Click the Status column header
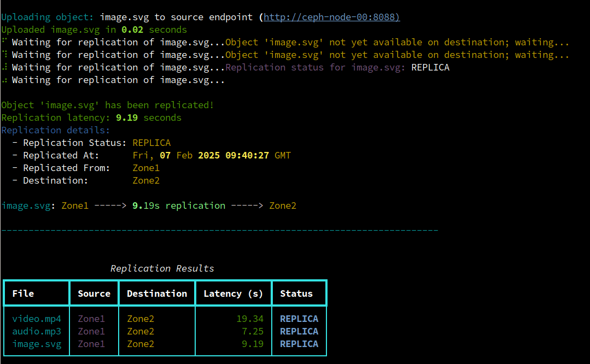This screenshot has height=364, width=590. point(296,293)
